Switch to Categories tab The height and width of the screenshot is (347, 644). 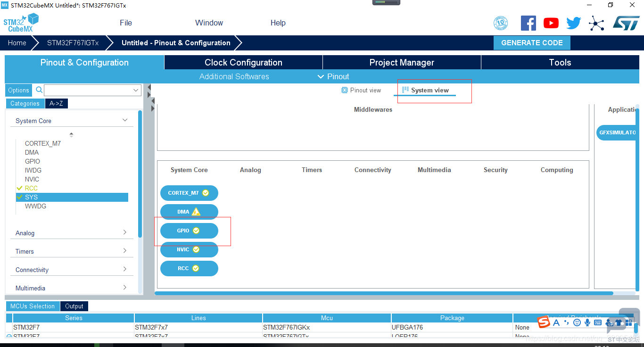(x=25, y=104)
